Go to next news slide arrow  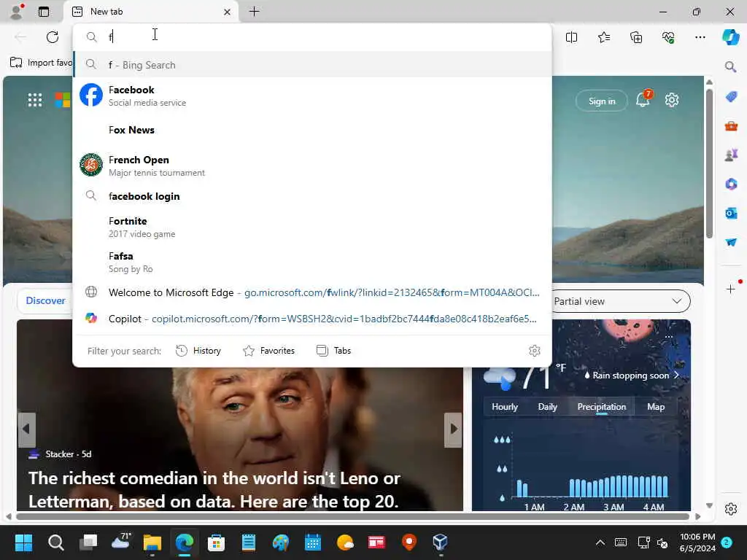click(454, 429)
